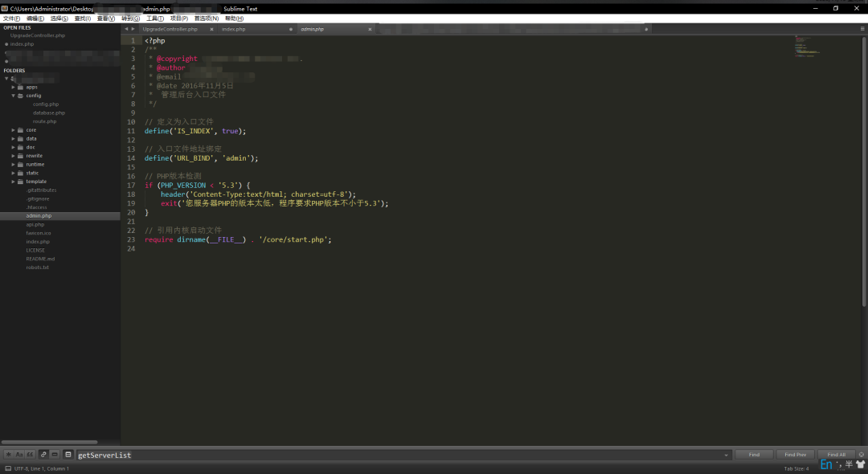Screen dimensions: 868x474
Task: Click the wrap search icon
Action: tap(43, 455)
